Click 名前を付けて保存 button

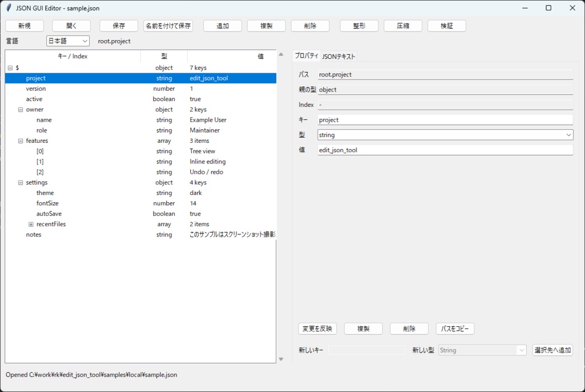click(x=169, y=26)
